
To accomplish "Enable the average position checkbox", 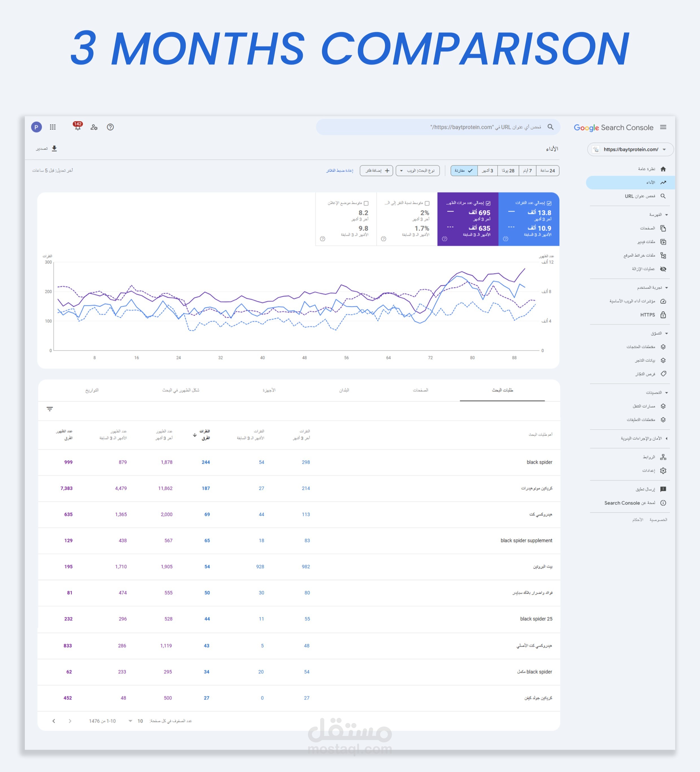I will point(366,203).
